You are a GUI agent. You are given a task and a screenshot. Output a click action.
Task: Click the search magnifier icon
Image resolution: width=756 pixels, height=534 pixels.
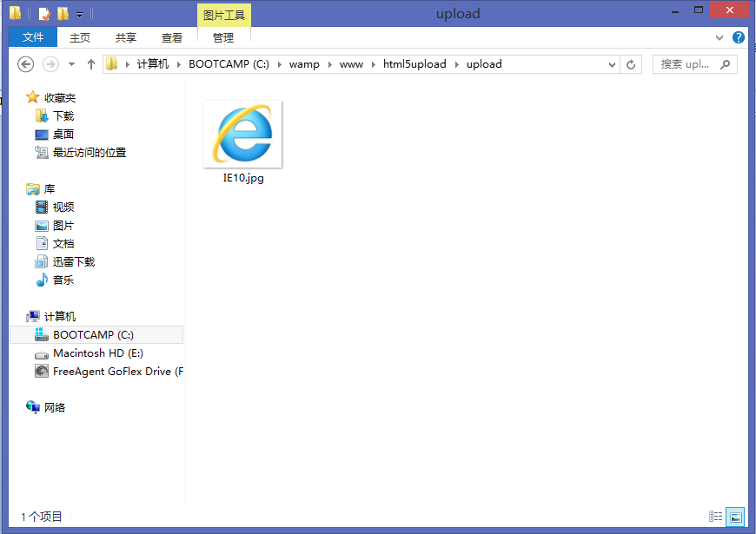pyautogui.click(x=725, y=64)
